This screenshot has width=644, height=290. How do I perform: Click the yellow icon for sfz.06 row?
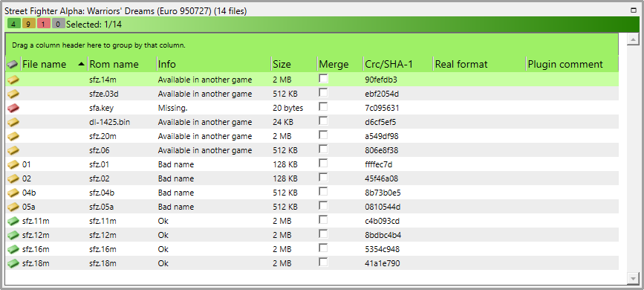13,150
